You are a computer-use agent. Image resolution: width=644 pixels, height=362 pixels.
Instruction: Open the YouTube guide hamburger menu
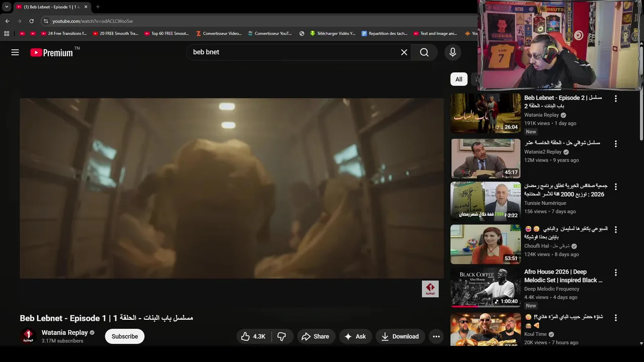[x=15, y=52]
